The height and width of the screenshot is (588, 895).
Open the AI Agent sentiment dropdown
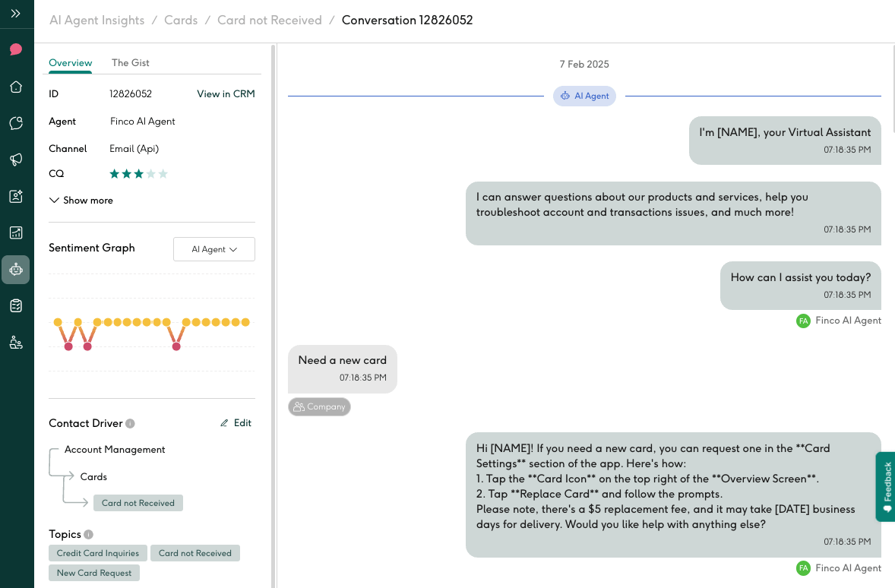click(214, 249)
